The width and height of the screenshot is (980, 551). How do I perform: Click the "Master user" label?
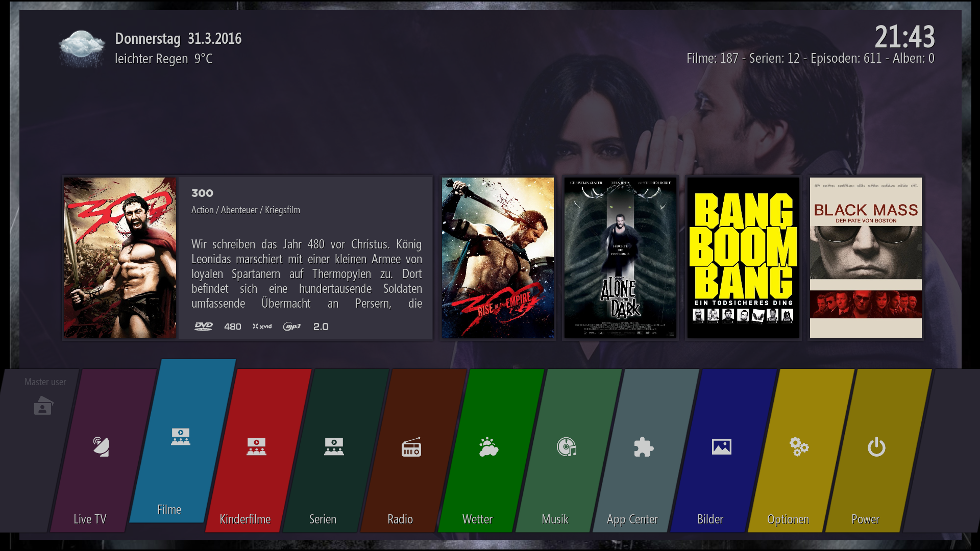coord(45,382)
